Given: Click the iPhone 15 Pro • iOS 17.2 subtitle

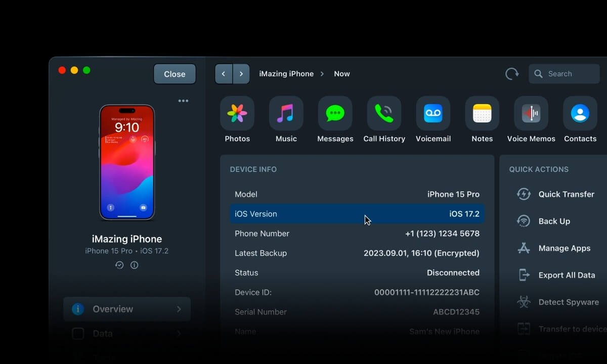Looking at the screenshot, I should coord(127,251).
